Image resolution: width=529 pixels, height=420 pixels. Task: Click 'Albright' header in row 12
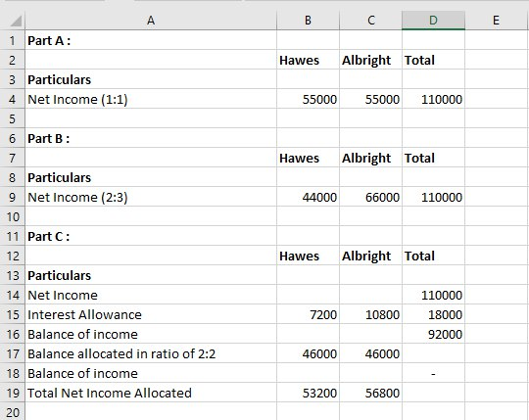click(x=370, y=256)
